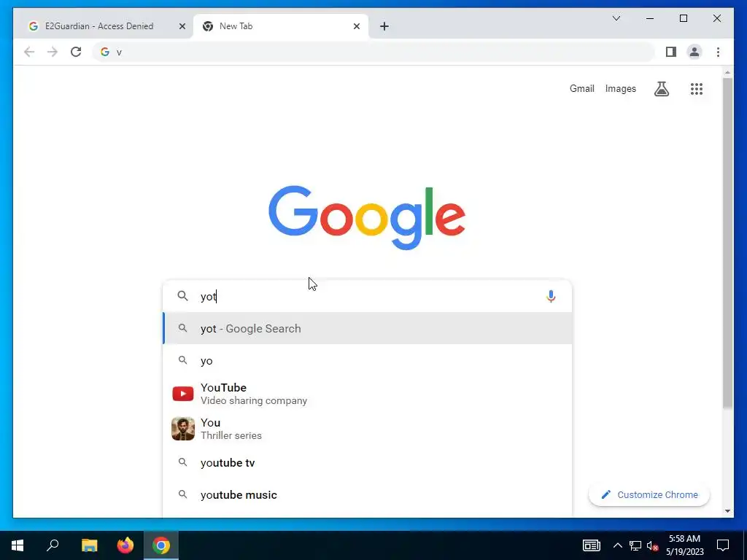Go forward with the browser forward arrow
Viewport: 747px width, 560px height.
click(x=53, y=52)
